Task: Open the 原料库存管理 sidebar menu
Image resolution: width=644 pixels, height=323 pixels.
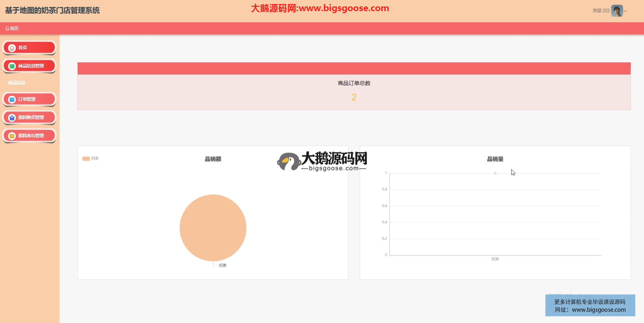Action: point(31,136)
